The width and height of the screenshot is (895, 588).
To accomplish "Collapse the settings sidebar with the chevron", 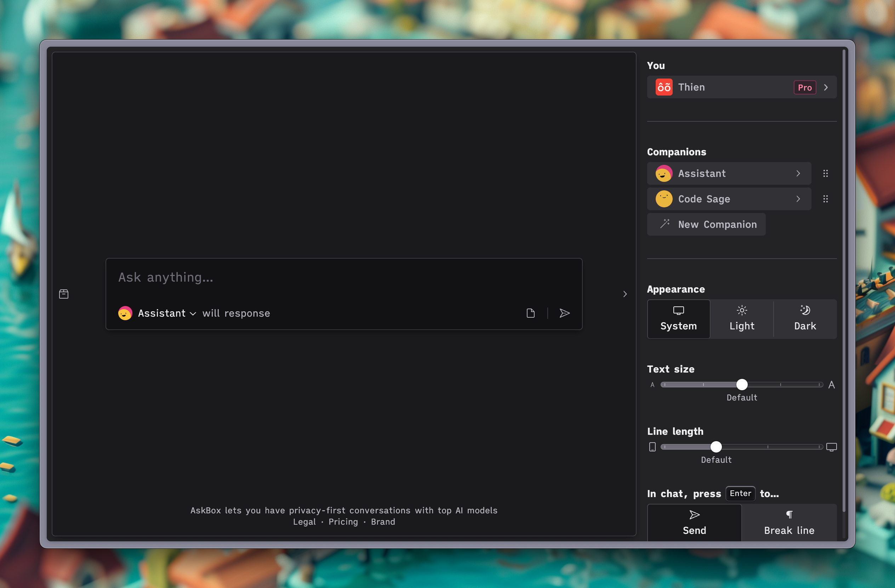I will pos(625,294).
